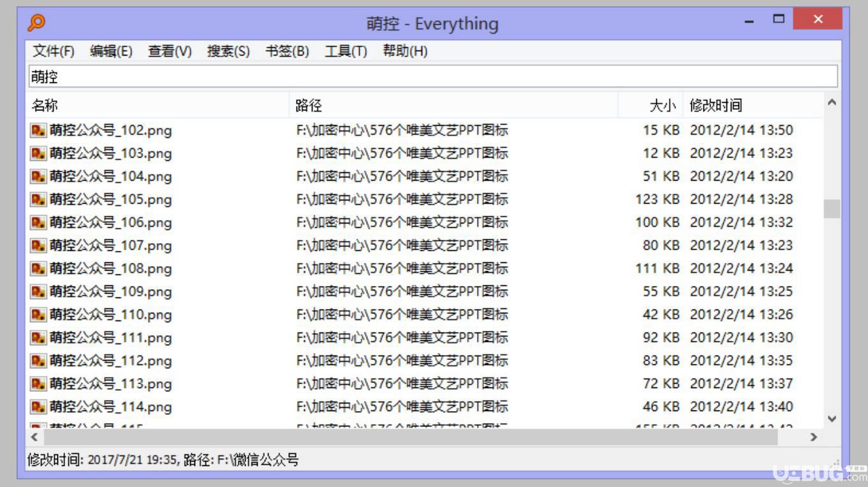Click the PNG icon beside 萌控公众号_110.png
868x487 pixels.
click(x=39, y=315)
